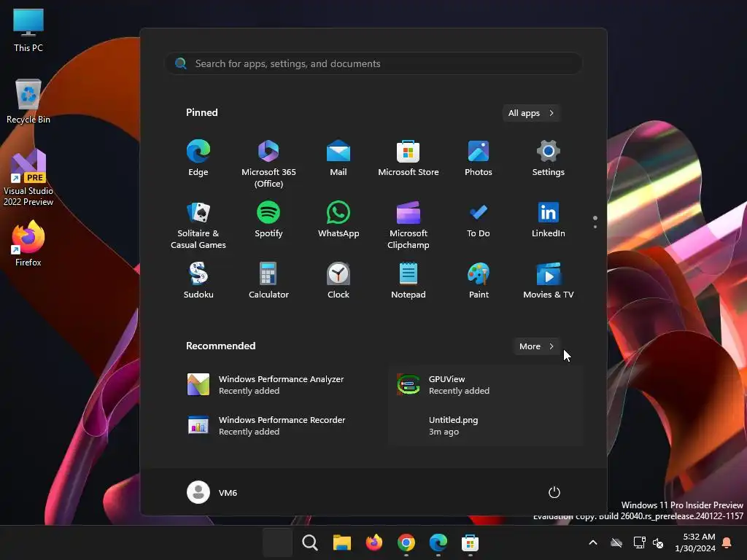Open Microsoft Store from pinned apps

tap(409, 158)
